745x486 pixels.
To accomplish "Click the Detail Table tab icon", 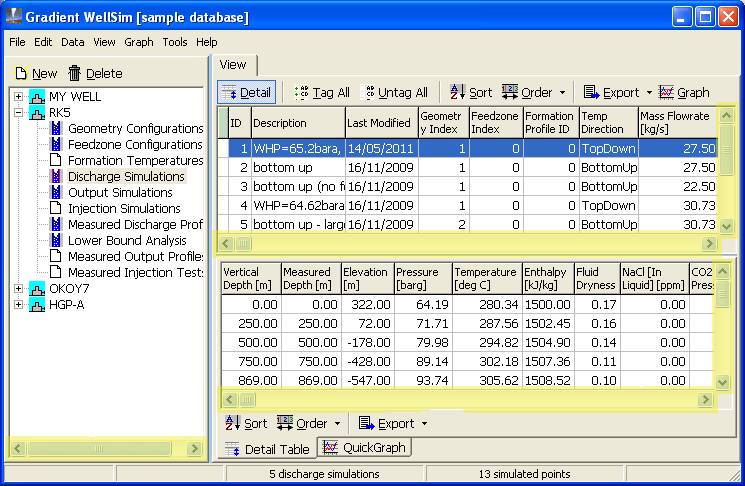I will coord(232,449).
